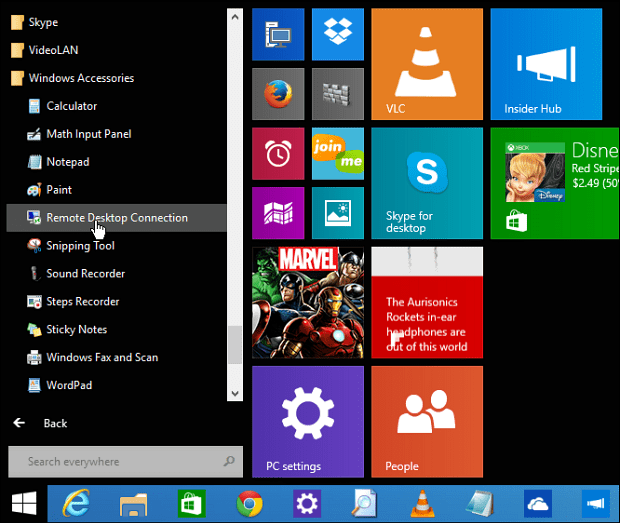This screenshot has height=523, width=620.
Task: Open the People tile
Action: [x=427, y=422]
